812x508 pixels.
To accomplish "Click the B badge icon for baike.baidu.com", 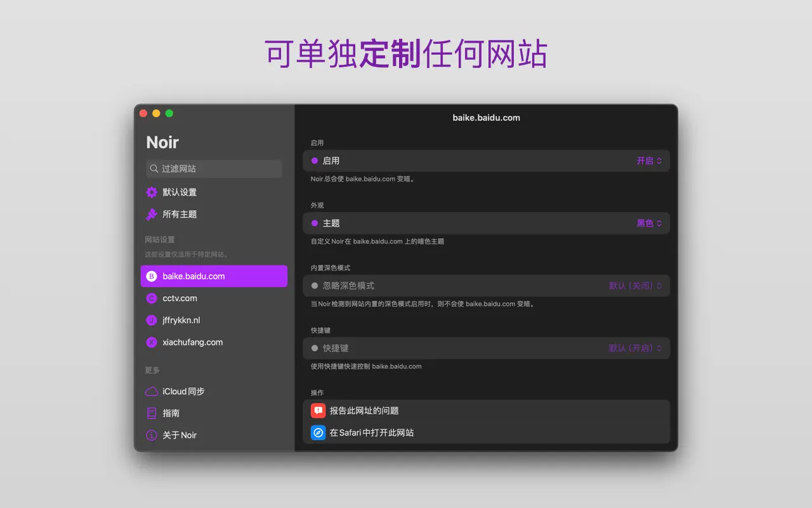I will (152, 276).
